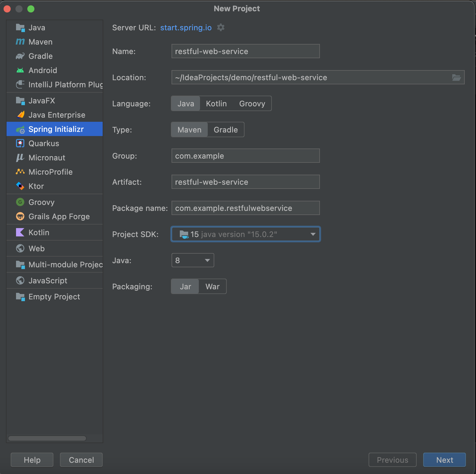Image resolution: width=476 pixels, height=474 pixels.
Task: Browse location with folder icon
Action: click(456, 78)
